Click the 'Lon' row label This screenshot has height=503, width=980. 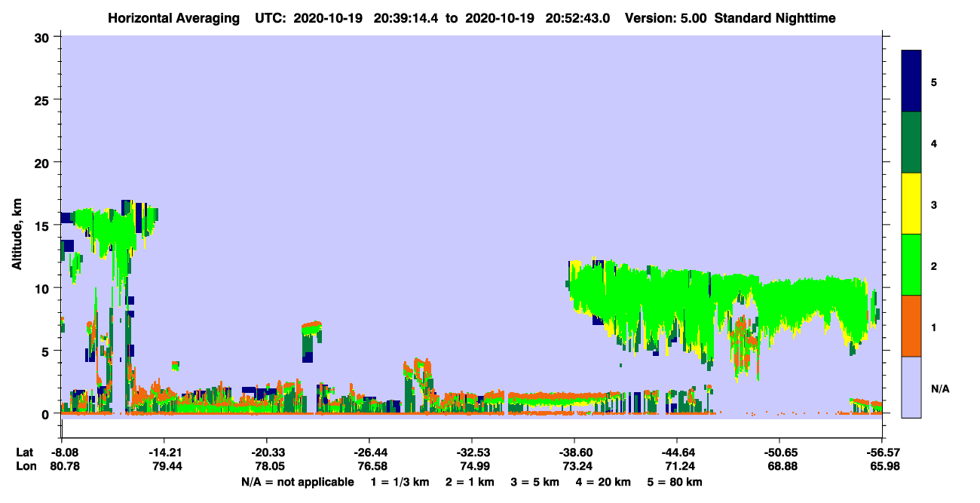click(25, 467)
